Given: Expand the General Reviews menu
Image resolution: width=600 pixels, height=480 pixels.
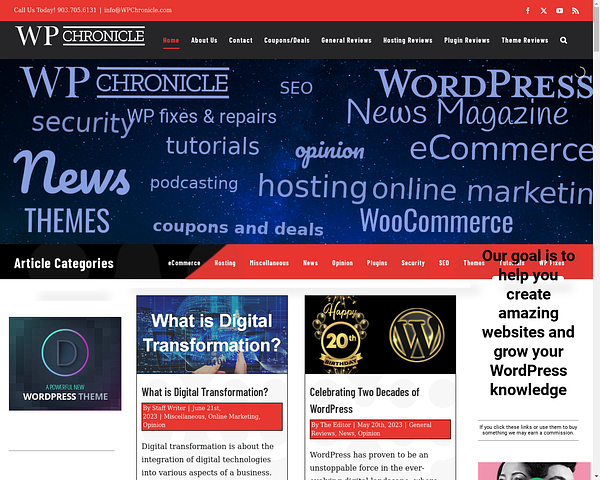Looking at the screenshot, I should (347, 41).
